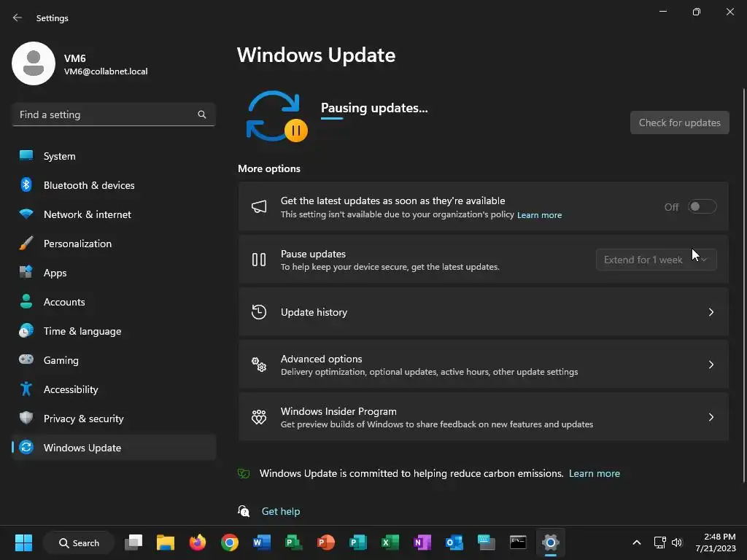Click the Pausing updates progress bar

[x=332, y=119]
